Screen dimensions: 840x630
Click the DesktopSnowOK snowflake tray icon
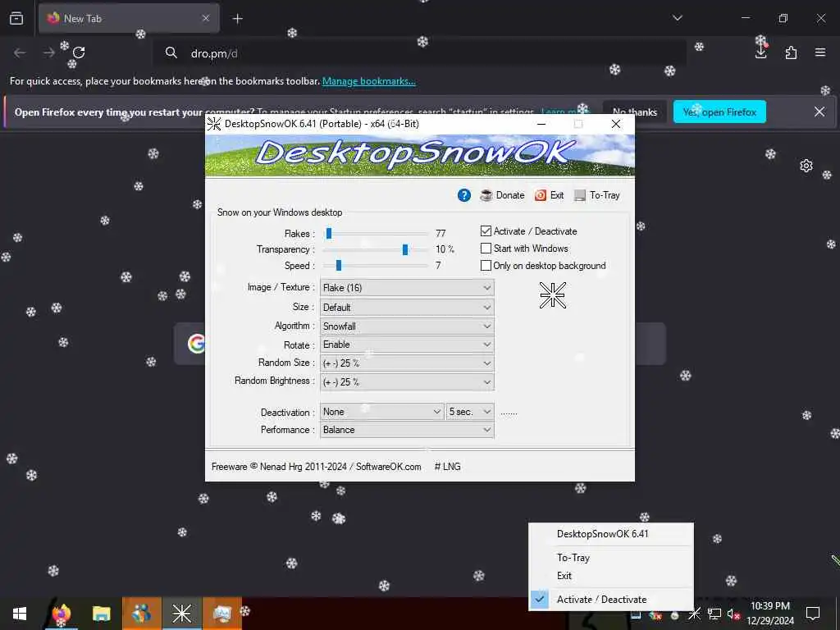click(x=694, y=614)
